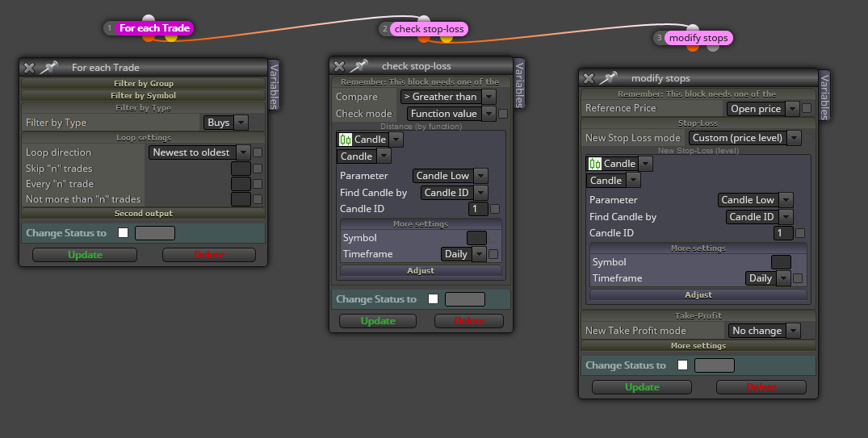
Task: Open Variables tab of modify stops panel
Action: [824, 96]
